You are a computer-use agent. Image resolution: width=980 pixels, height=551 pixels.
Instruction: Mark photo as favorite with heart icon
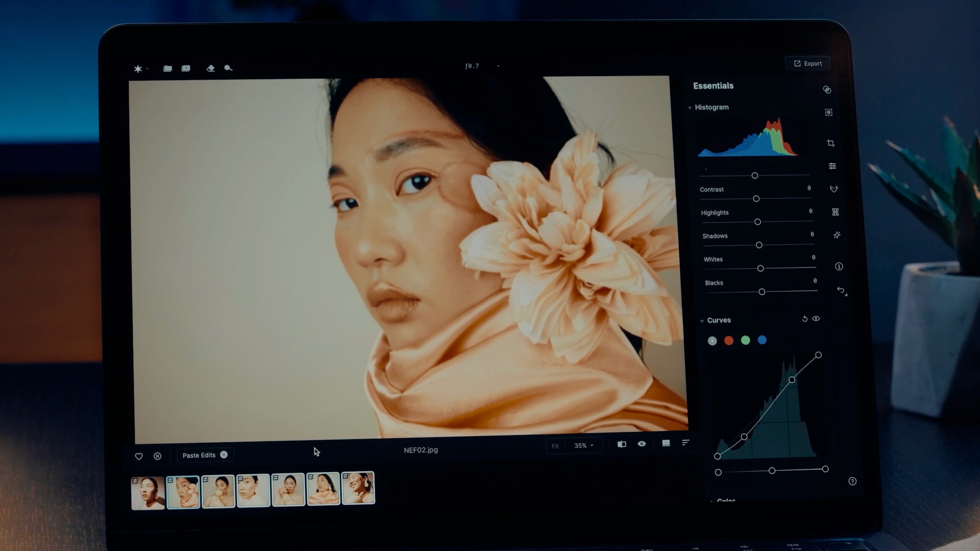point(139,456)
